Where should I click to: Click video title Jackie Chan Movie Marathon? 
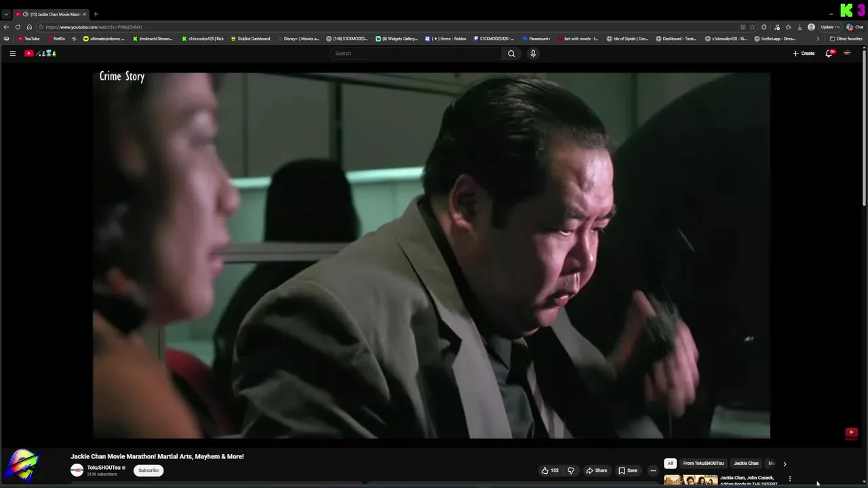pos(157,457)
